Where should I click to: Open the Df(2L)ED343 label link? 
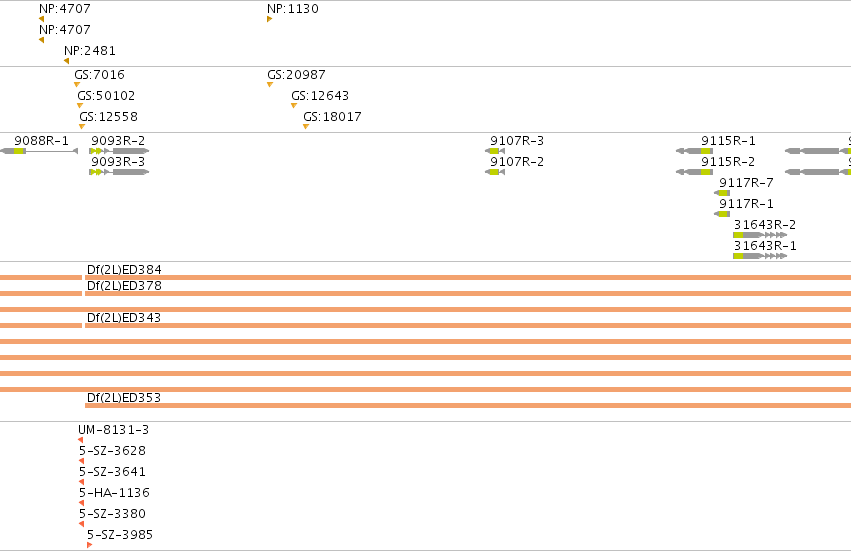pyautogui.click(x=124, y=318)
